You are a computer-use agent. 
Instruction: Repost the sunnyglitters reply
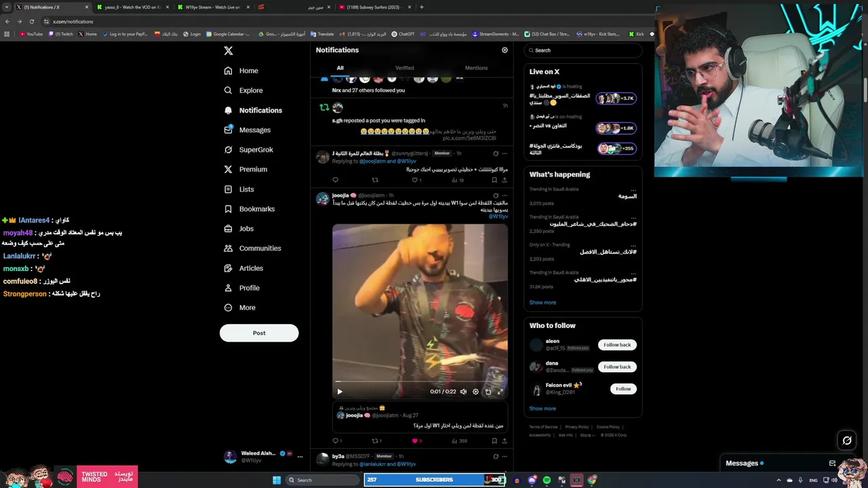click(375, 180)
